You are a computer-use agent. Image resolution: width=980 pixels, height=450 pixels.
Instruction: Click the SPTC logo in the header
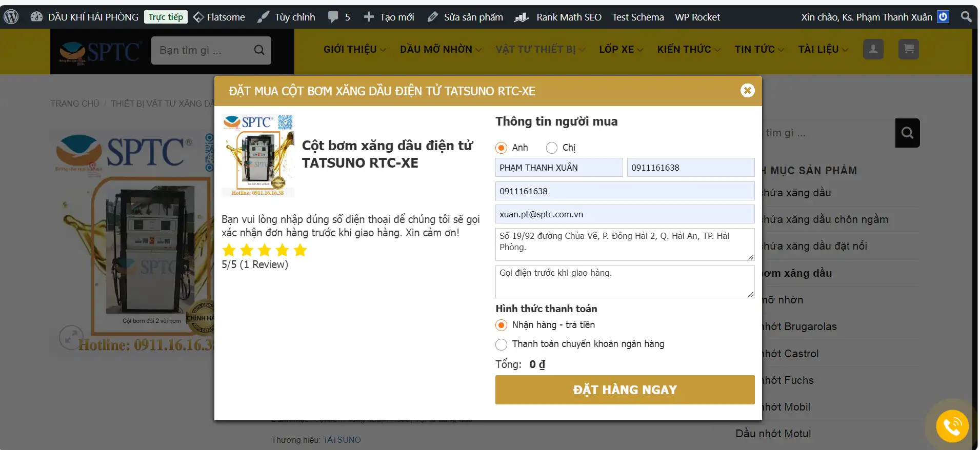pos(99,51)
